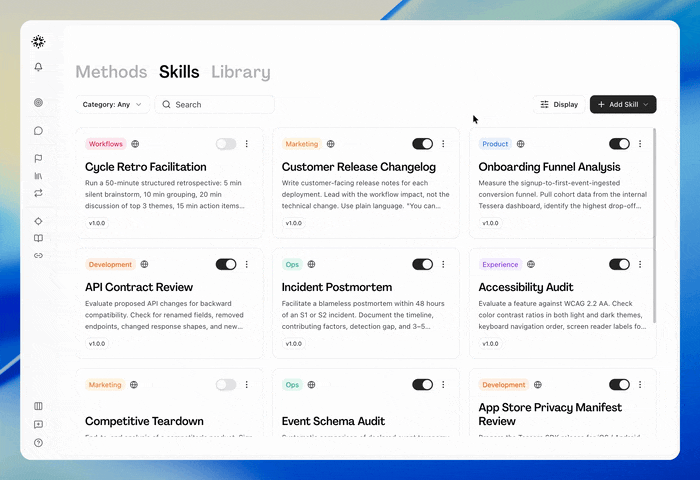700x480 pixels.
Task: Click the chat bubble sidebar icon
Action: click(38, 131)
